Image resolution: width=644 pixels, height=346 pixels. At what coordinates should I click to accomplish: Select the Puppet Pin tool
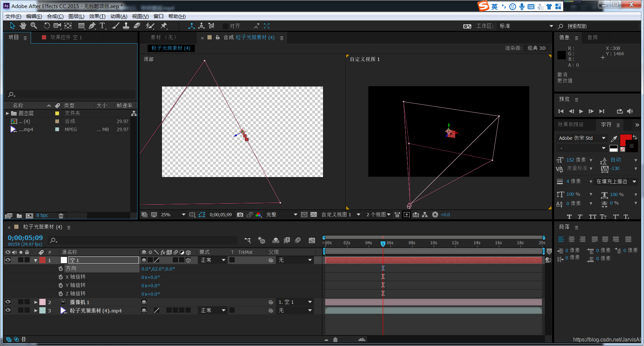(x=164, y=26)
